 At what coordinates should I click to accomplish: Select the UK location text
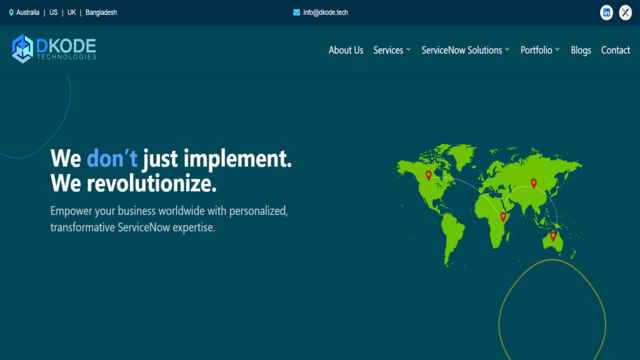71,13
